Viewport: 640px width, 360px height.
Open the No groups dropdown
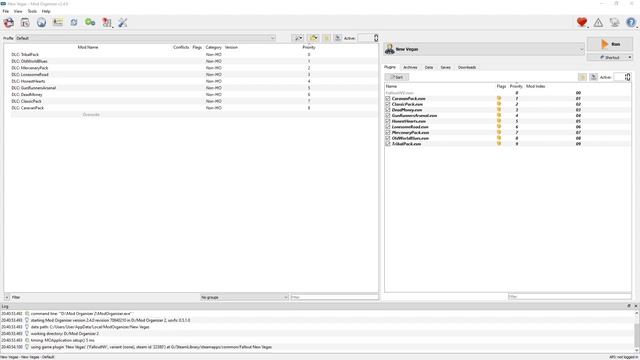point(244,297)
